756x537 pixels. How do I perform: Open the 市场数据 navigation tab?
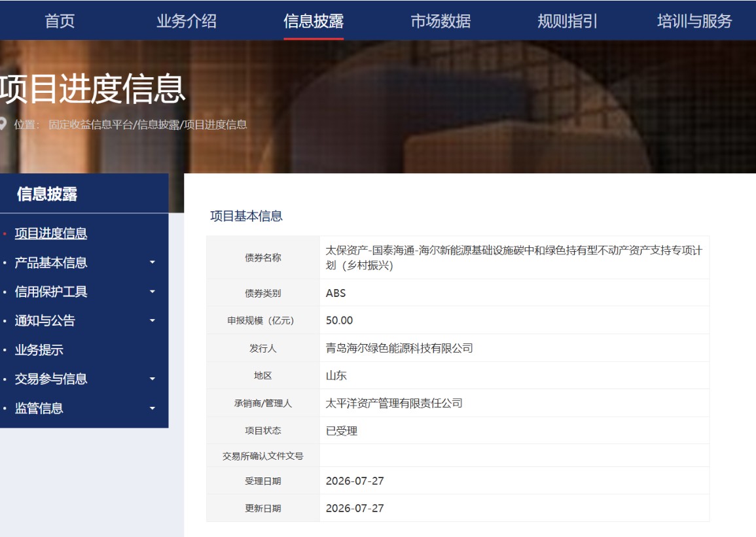coord(441,21)
